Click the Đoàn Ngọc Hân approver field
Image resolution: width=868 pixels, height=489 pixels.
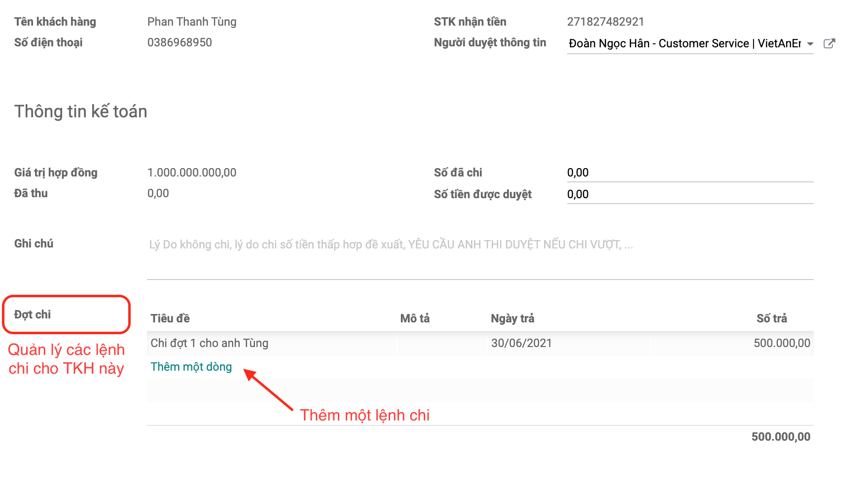(684, 43)
